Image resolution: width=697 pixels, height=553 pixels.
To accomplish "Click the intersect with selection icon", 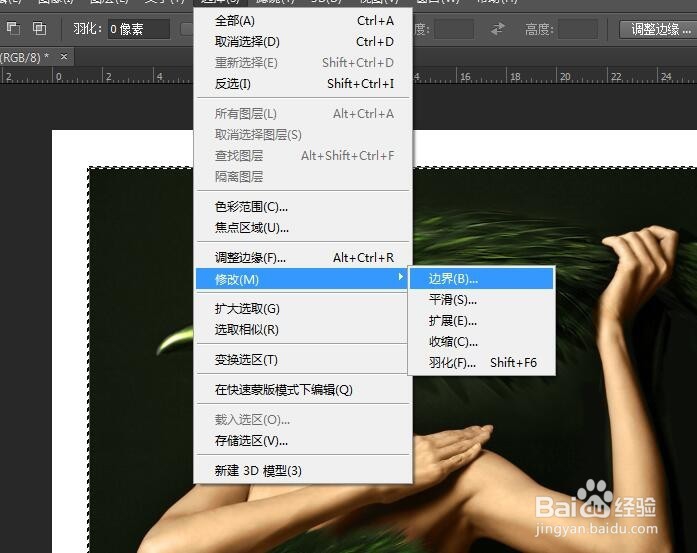I will (x=40, y=28).
